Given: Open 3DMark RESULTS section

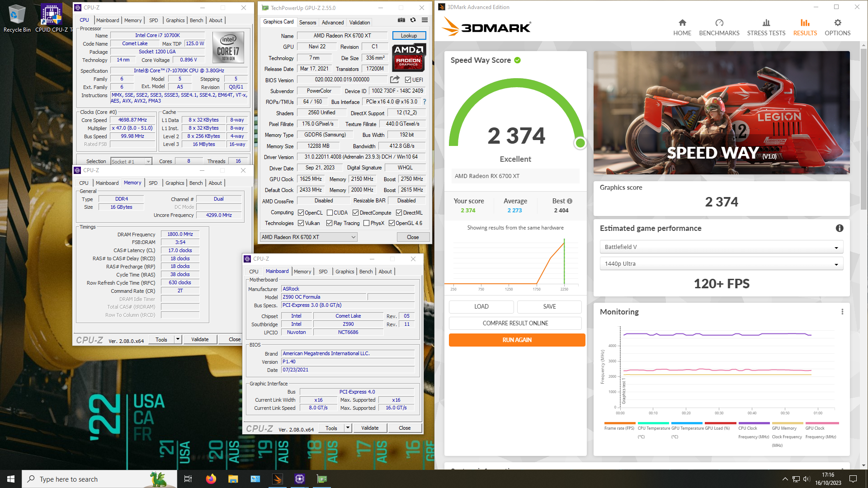Looking at the screenshot, I should point(805,28).
